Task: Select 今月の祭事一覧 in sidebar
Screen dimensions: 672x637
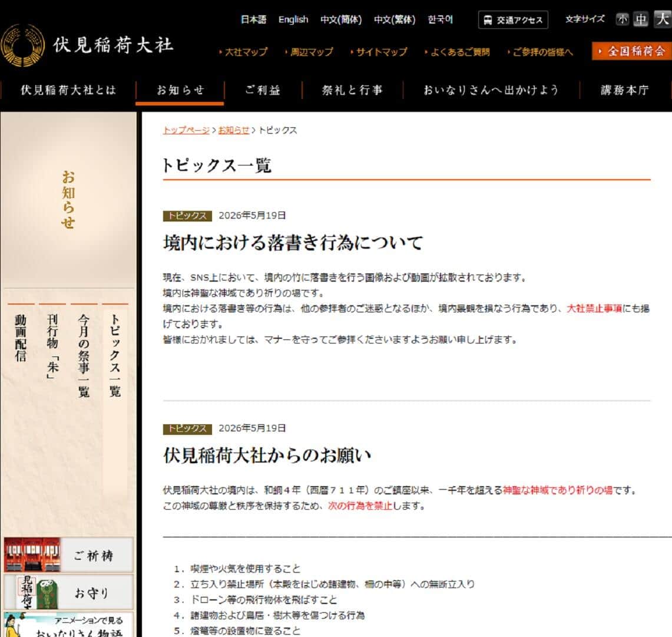Action: tap(84, 355)
